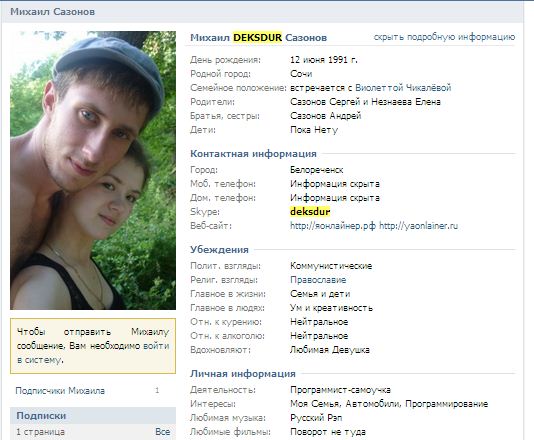Open Виолетта Чикалёва's profile link
The image size is (534, 440).
[403, 88]
